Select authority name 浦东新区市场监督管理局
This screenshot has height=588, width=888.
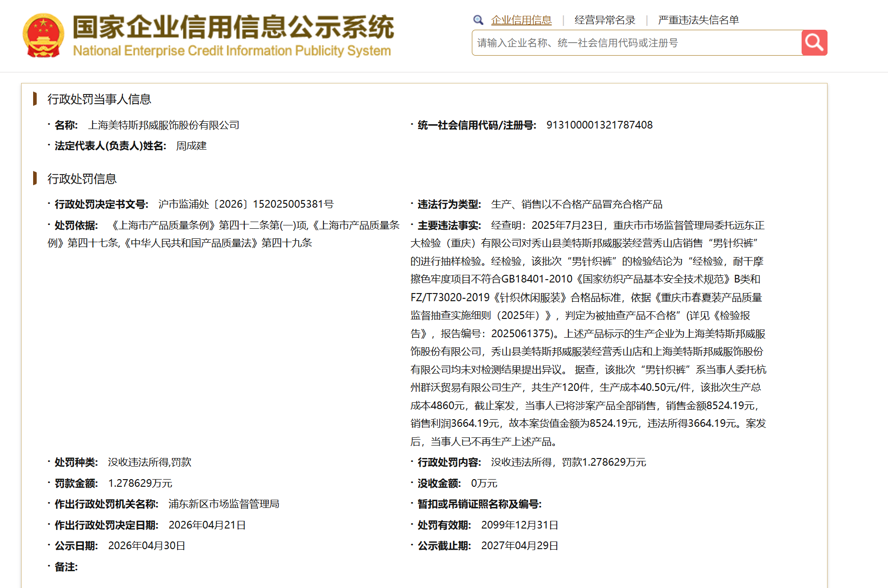[x=224, y=504]
